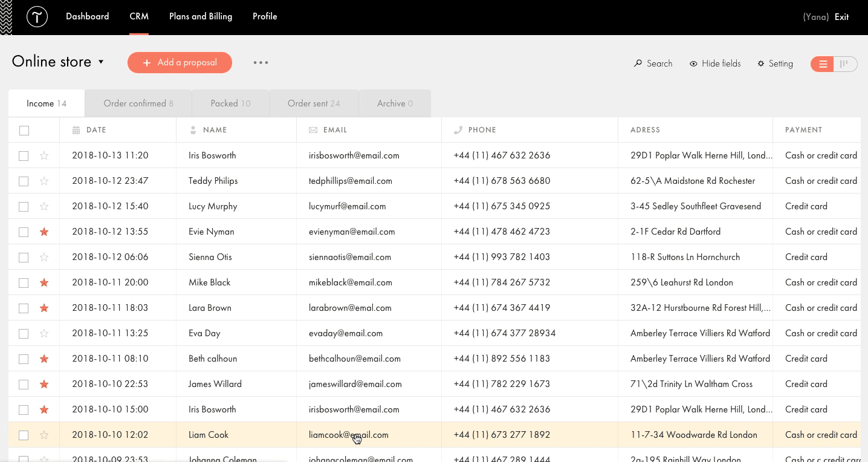
Task: Check the checkbox for Lucy Murphy's row
Action: [24, 206]
